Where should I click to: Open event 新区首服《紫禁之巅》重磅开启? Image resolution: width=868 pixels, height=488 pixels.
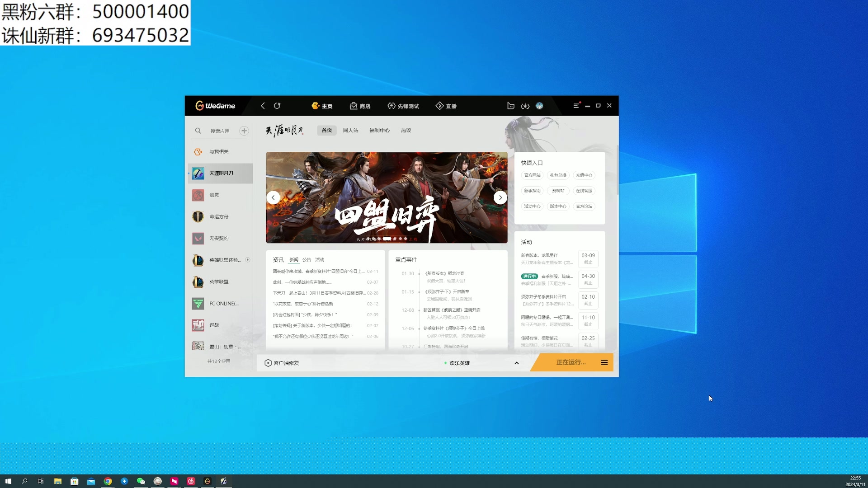[452, 310]
